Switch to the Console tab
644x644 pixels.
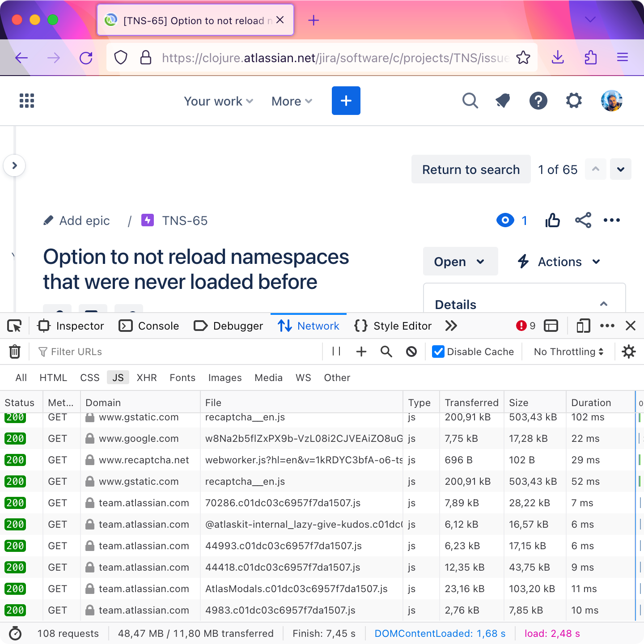click(149, 326)
